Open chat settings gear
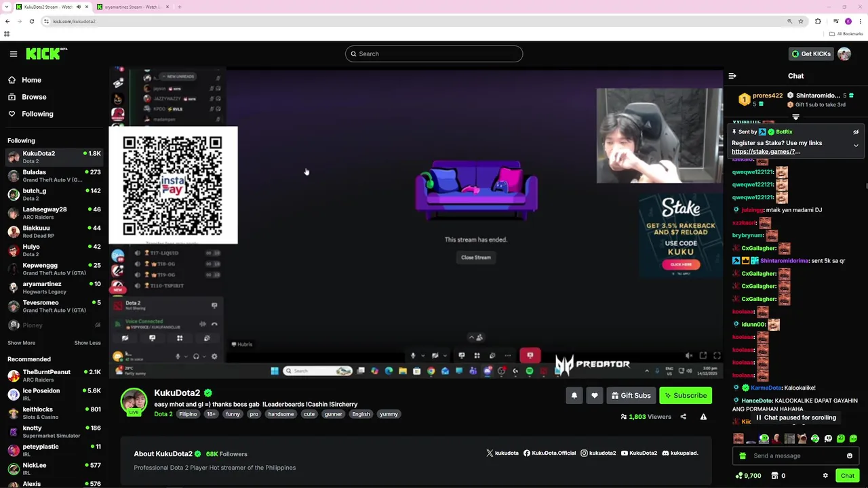Screen dimensions: 868x488 coord(825,476)
